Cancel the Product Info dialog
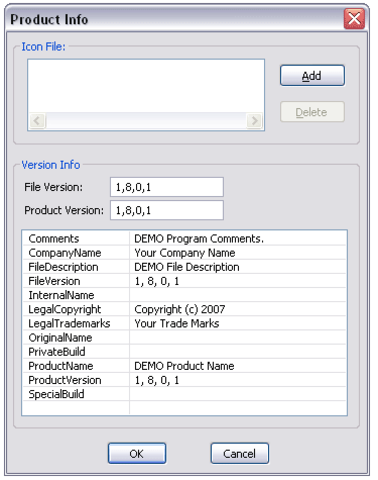Screen dimensions: 378x480 [x=240, y=453]
